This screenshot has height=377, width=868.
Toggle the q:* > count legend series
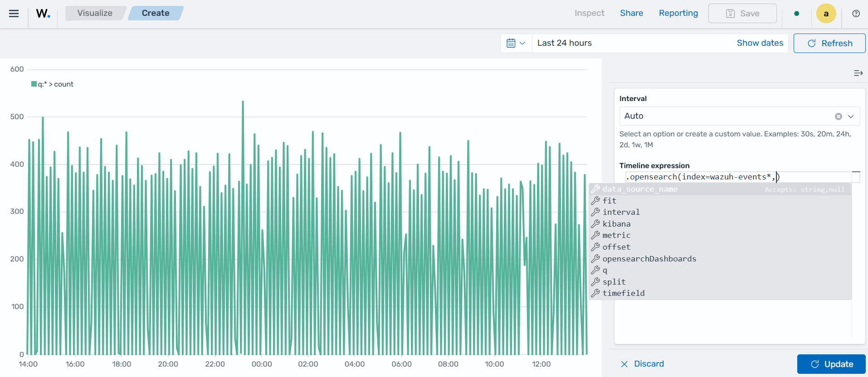pos(52,84)
